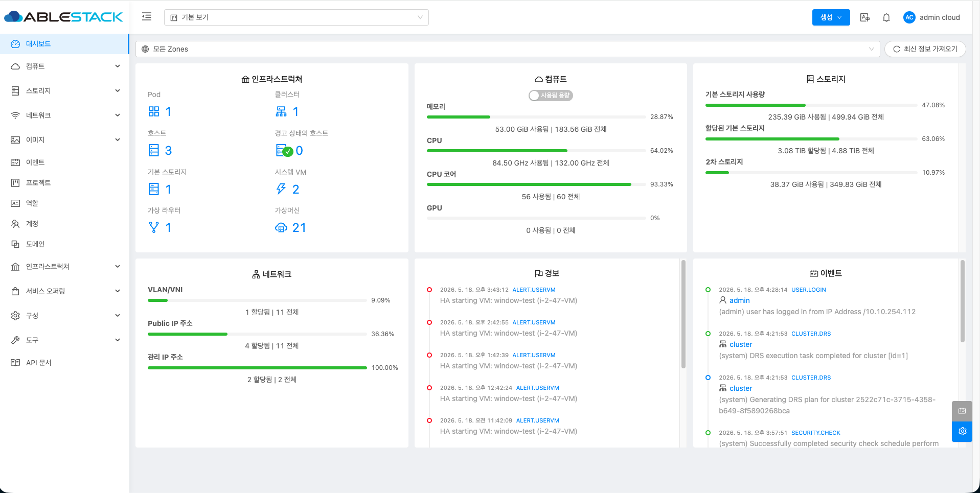Image resolution: width=980 pixels, height=493 pixels.
Task: Toggle the 사용됨 용량 switch in compute card
Action: coord(551,96)
